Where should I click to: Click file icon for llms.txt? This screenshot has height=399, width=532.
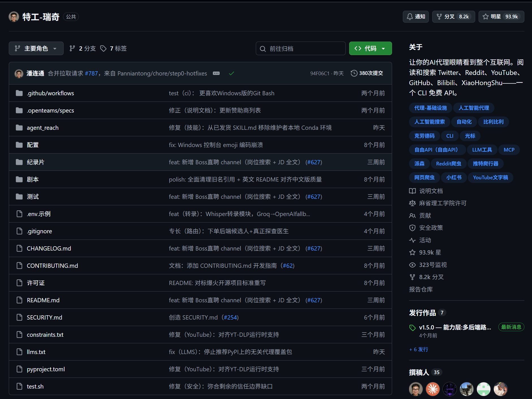click(19, 352)
